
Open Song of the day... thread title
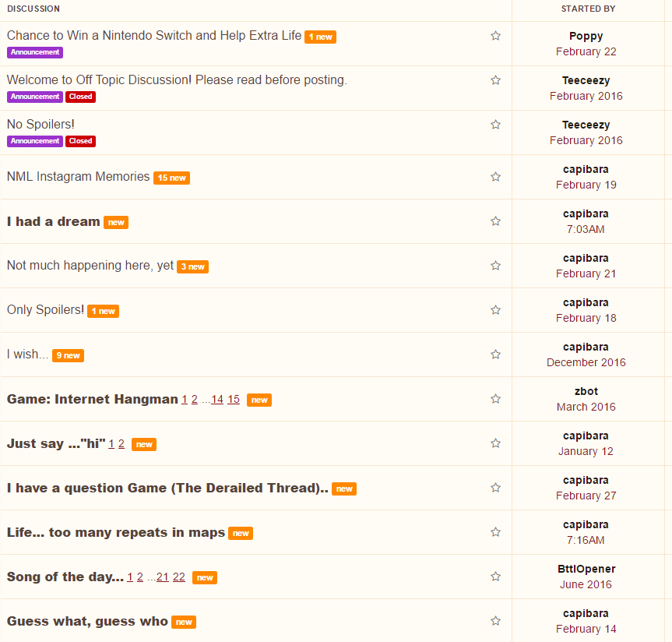point(65,577)
